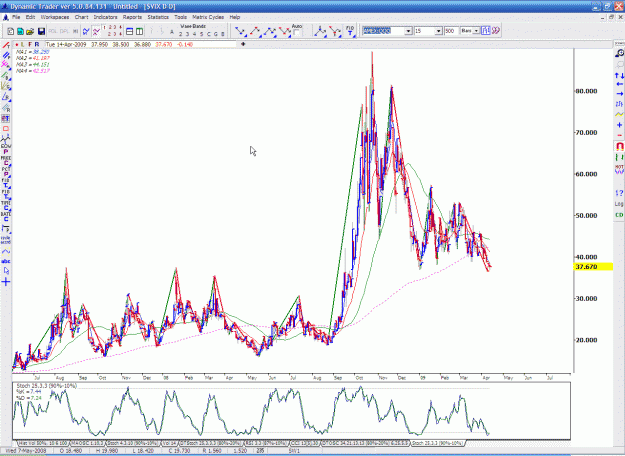The width and height of the screenshot is (625, 456).
Task: Click the down-swing retracement tool icon
Action: 240,31
